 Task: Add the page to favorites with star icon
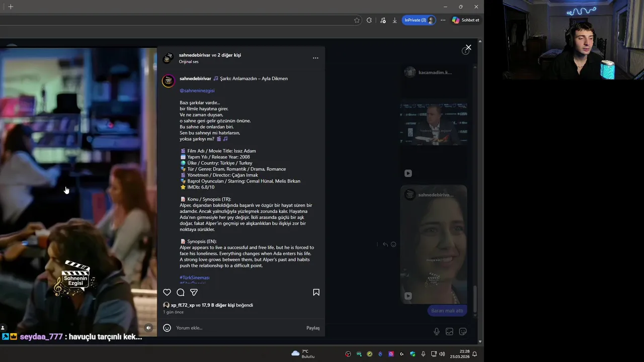point(357,20)
